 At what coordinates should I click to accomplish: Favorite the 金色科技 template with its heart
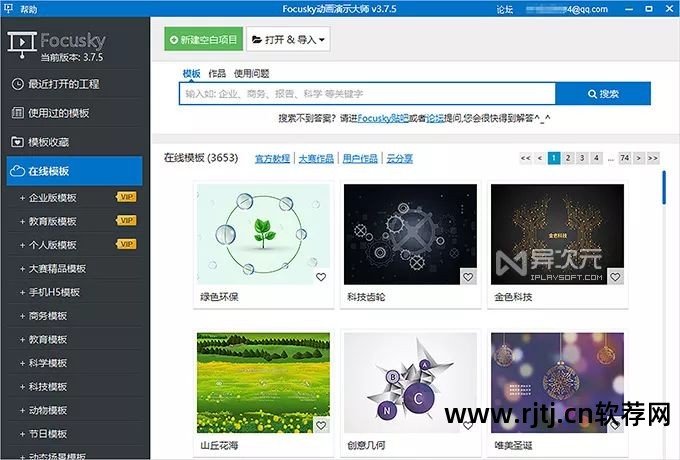pos(615,277)
